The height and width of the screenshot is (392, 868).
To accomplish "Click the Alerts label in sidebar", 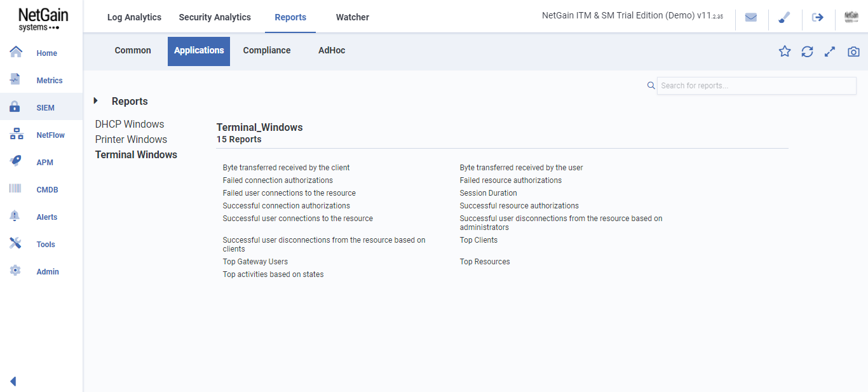I will (46, 217).
